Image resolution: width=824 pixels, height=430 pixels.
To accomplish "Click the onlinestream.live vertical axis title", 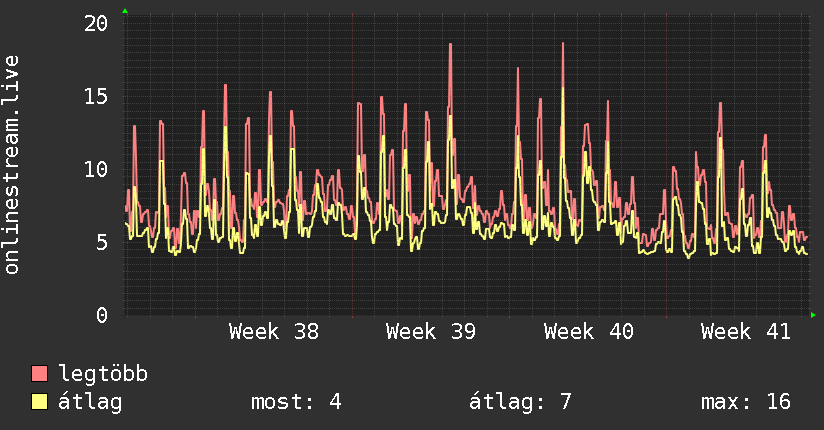I will click(x=11, y=165).
